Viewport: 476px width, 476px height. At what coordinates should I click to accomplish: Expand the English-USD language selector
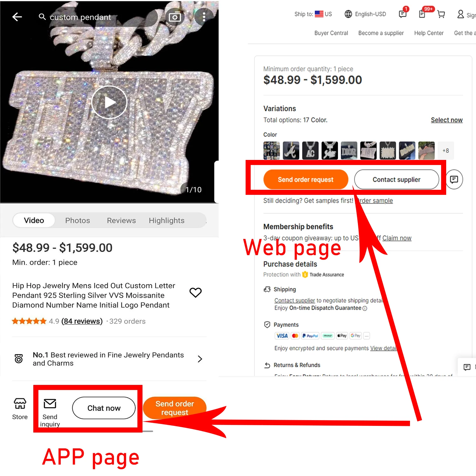tap(366, 14)
